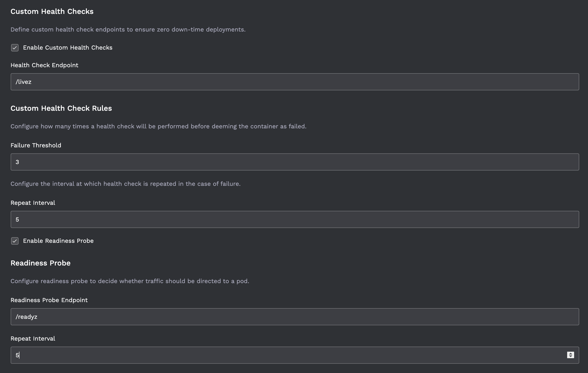Click the Health Check Endpoint label
The image size is (588, 373).
(44, 65)
